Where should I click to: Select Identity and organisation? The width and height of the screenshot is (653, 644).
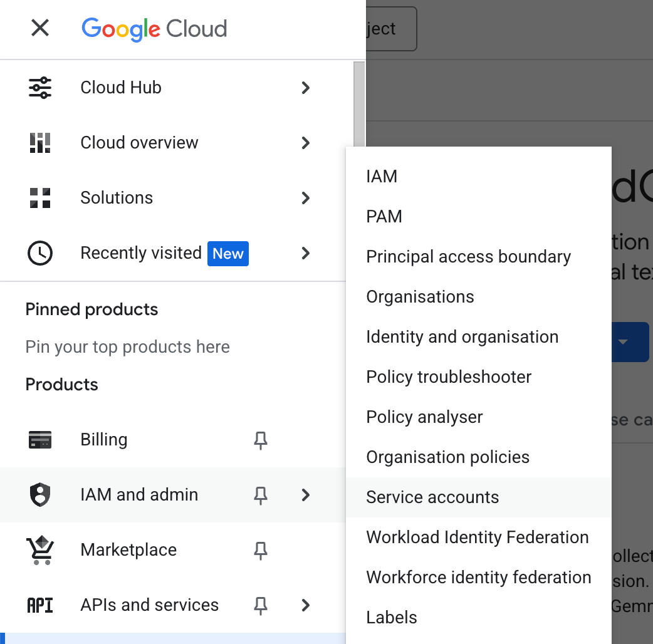click(479, 337)
